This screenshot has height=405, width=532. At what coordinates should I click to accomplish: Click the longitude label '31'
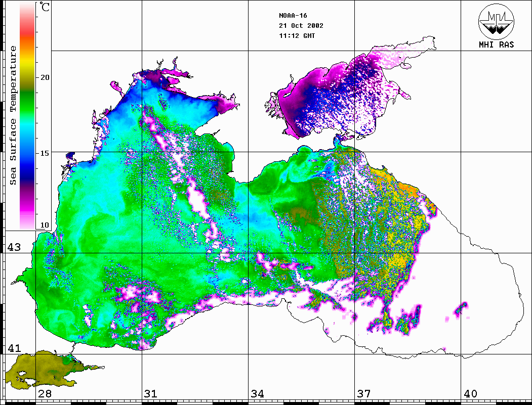tap(151, 394)
